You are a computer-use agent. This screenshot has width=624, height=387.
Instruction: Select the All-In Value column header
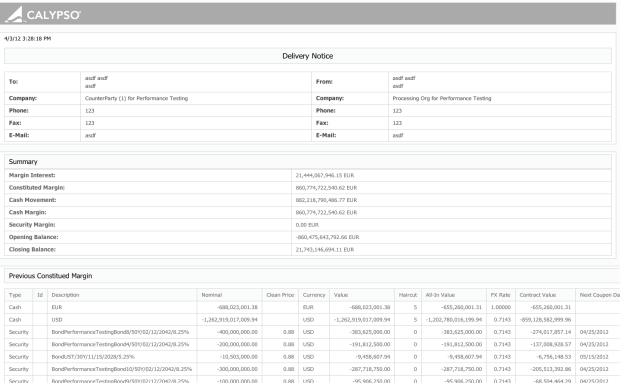[440, 295]
